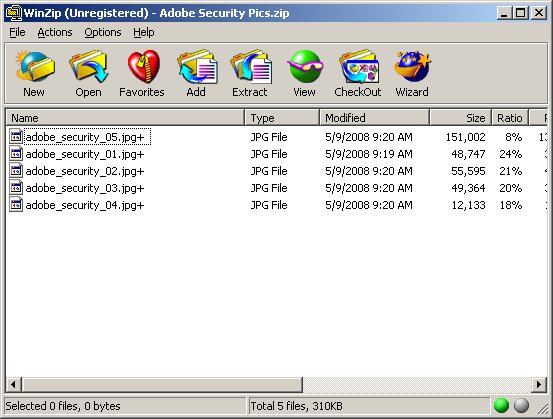This screenshot has width=553, height=419.
Task: Click the horizontal scrollbar thumb
Action: tap(162, 384)
